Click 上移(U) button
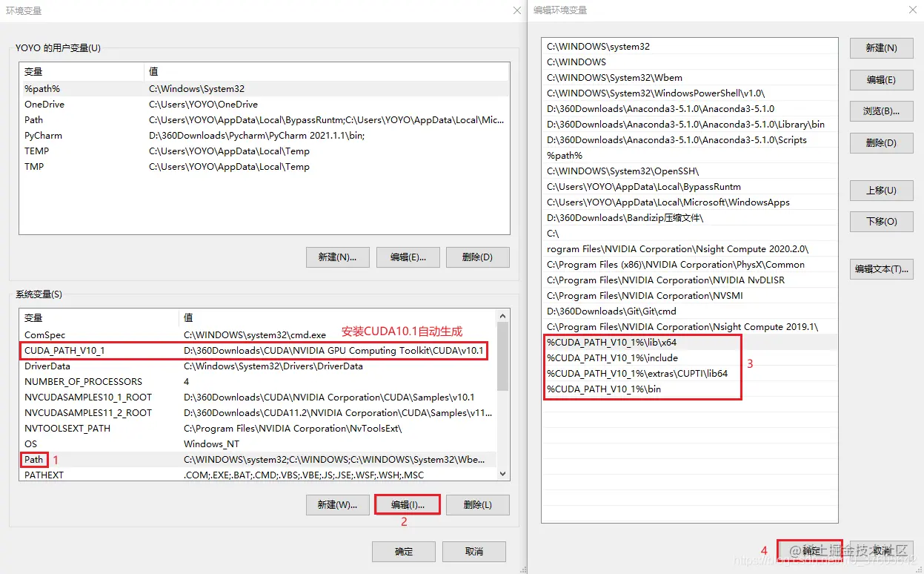 [881, 190]
